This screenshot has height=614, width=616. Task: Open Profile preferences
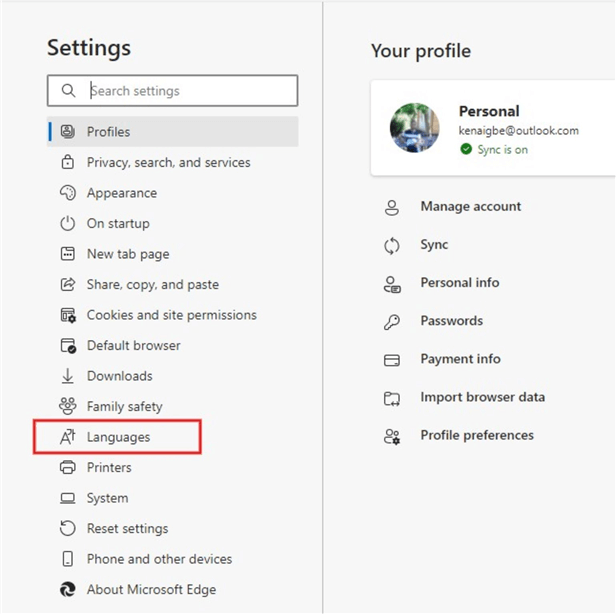[477, 435]
